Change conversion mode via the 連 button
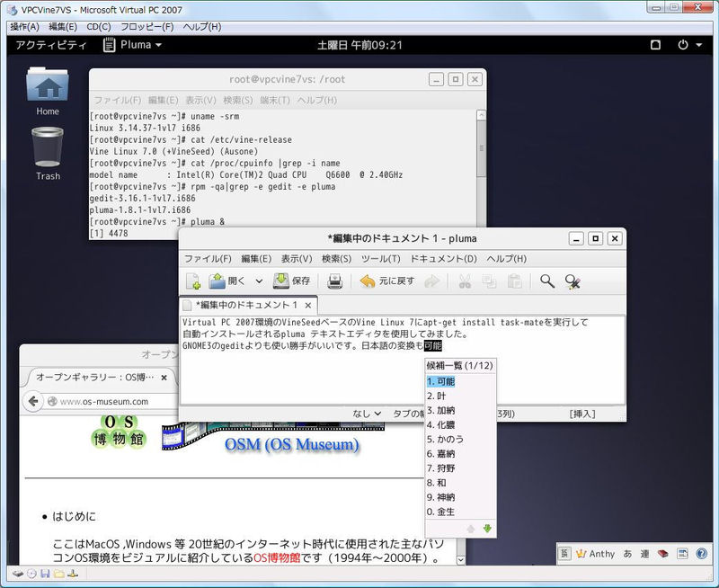The image size is (719, 588). [644, 554]
